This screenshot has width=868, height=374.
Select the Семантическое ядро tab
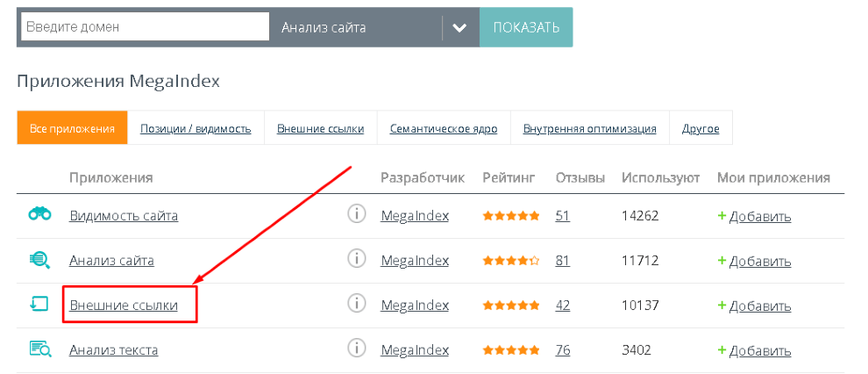pyautogui.click(x=444, y=129)
